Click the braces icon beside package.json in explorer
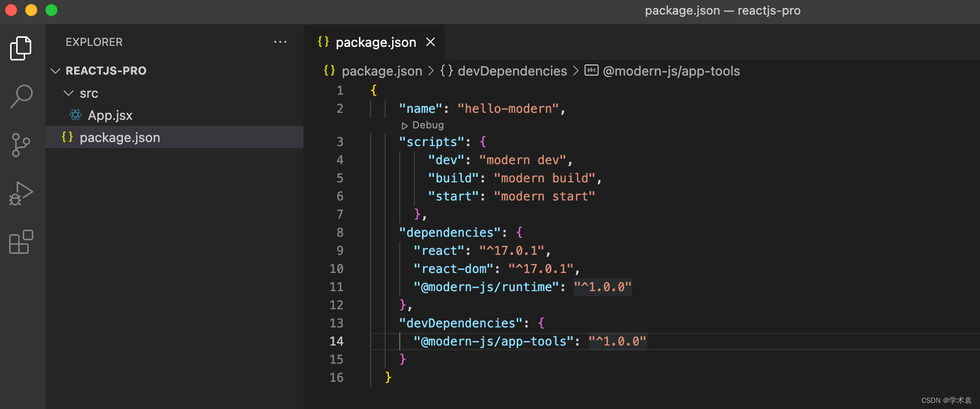The height and width of the screenshot is (409, 980). 67,137
